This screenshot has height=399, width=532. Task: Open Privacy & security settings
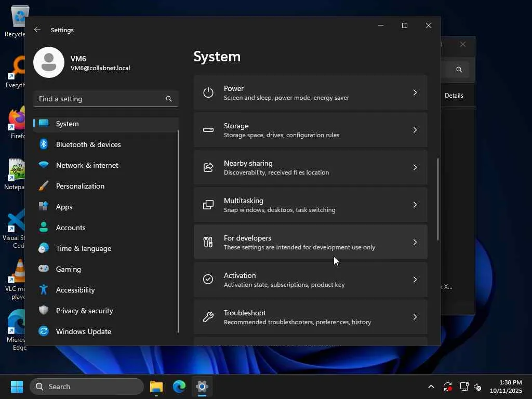pyautogui.click(x=84, y=311)
